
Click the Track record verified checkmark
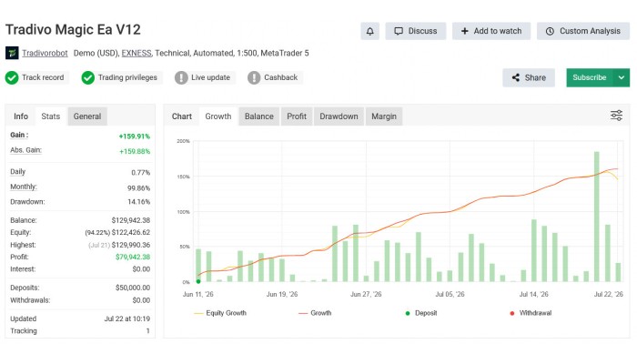tap(12, 77)
